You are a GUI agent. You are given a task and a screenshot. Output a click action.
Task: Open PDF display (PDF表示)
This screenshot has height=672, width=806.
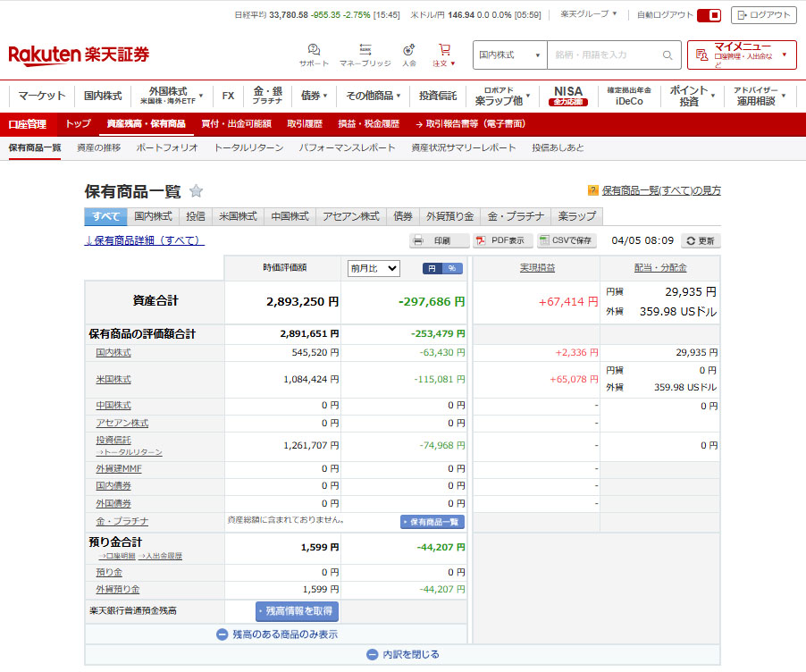[503, 240]
